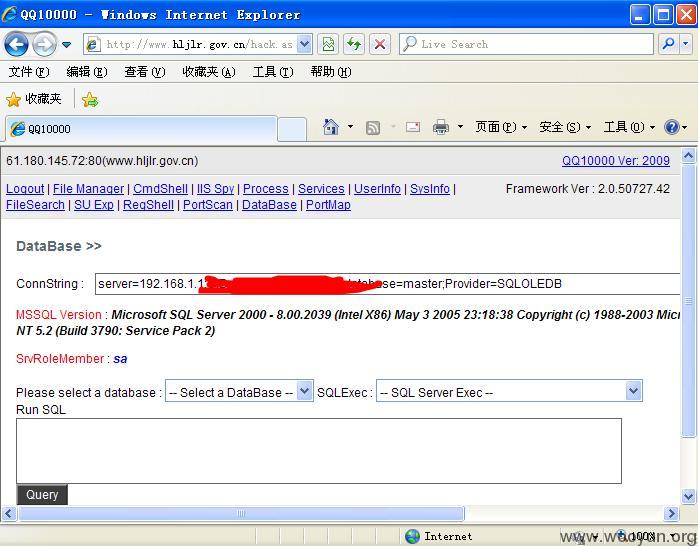The image size is (698, 546).
Task: Click the Live Search magnifier button
Action: 669,44
